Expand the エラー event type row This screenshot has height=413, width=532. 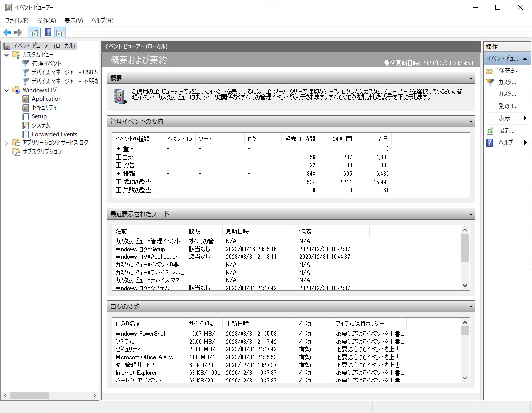tap(118, 157)
